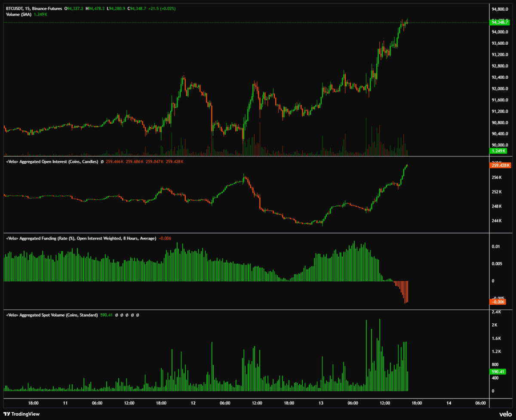Open the Aggregated Spot Volume indicator legend
Image resolution: width=516 pixels, height=420 pixels.
[x=52, y=315]
